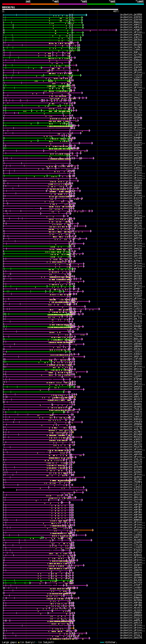Click hit label UniRef100_C1EFP7

[x=131, y=376]
